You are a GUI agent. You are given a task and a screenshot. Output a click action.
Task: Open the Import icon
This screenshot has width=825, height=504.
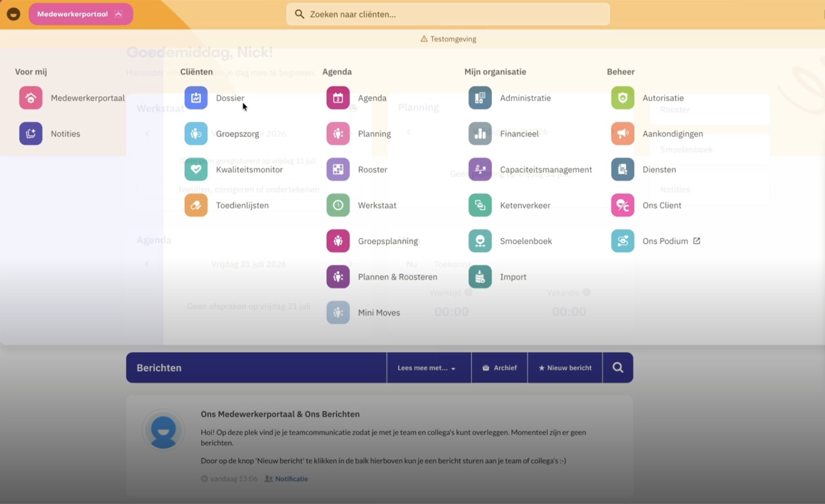click(480, 277)
